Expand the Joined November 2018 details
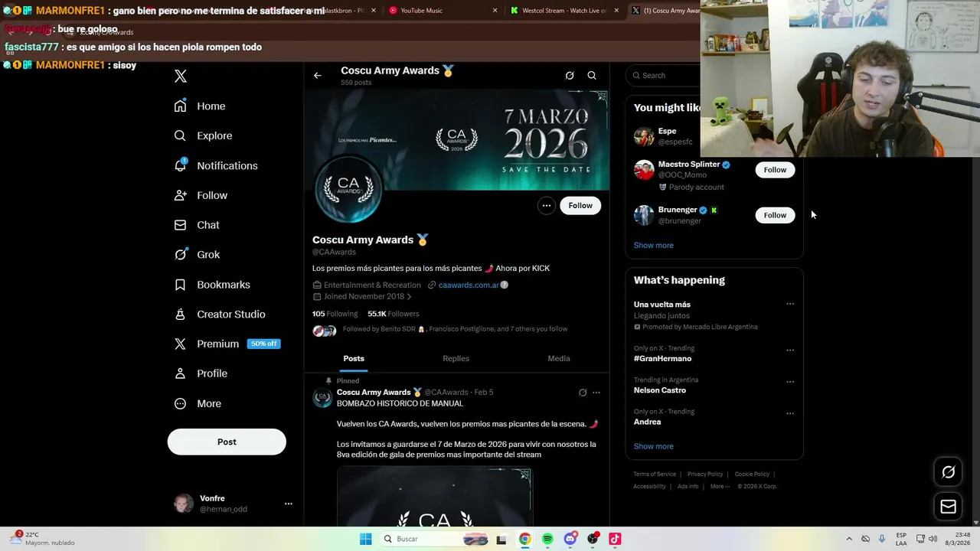 click(x=362, y=296)
